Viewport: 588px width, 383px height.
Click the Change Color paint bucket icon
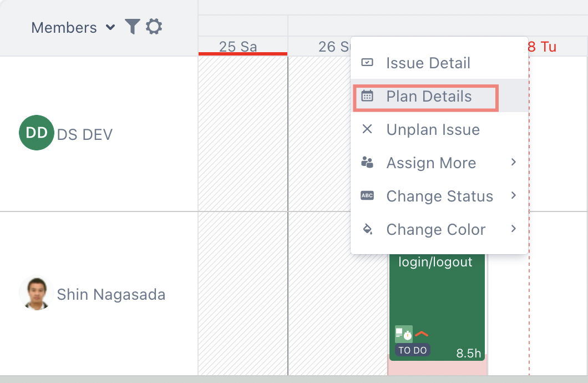367,229
